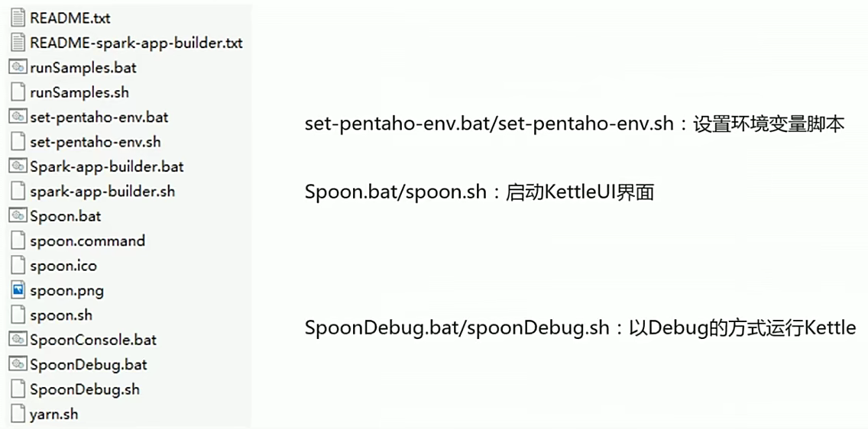Viewport: 868px width, 429px height.
Task: Select the spoon.ico file icon
Action: (18, 266)
